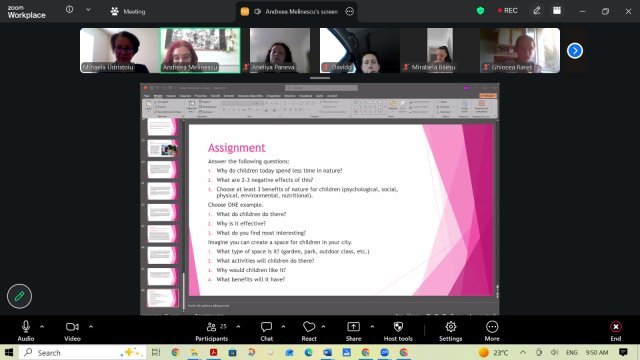Screen dimensions: 640x360
Task: Open Windows Start menu
Action: tap(9, 352)
